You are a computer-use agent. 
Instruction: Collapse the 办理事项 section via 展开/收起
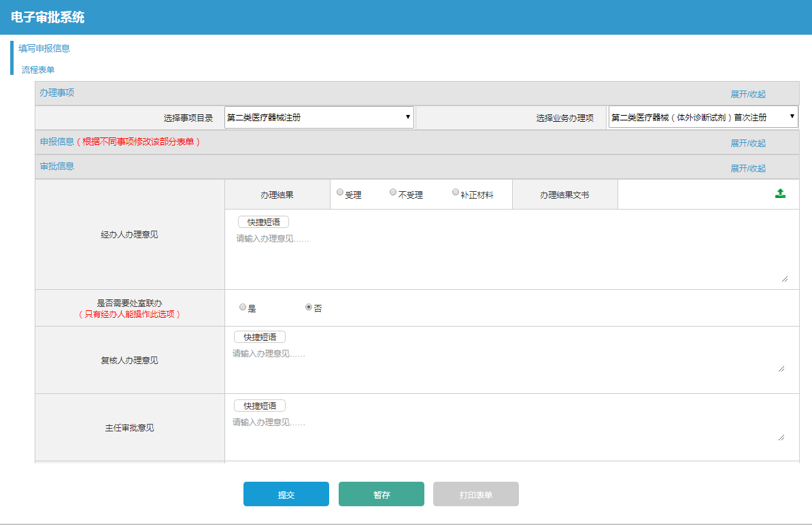coord(747,94)
